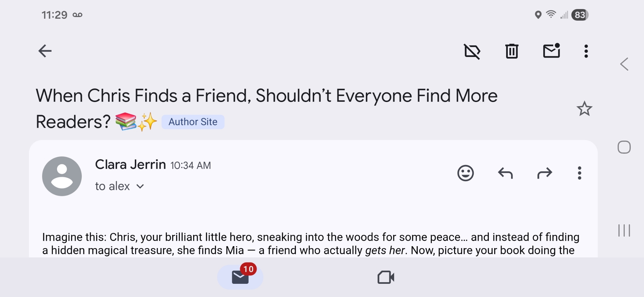Expand recipient details next to 'to alex'
Screen dimensions: 644x297
tap(140, 186)
